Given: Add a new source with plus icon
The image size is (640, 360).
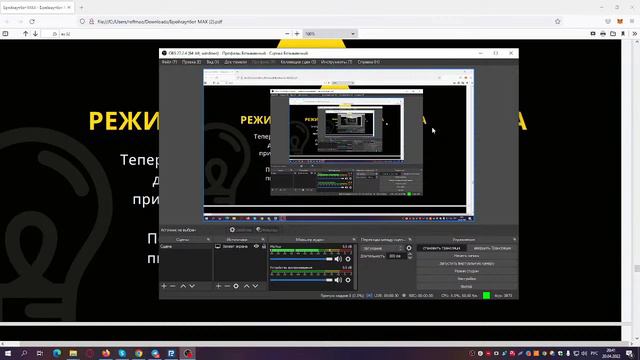Looking at the screenshot, I should tap(218, 286).
